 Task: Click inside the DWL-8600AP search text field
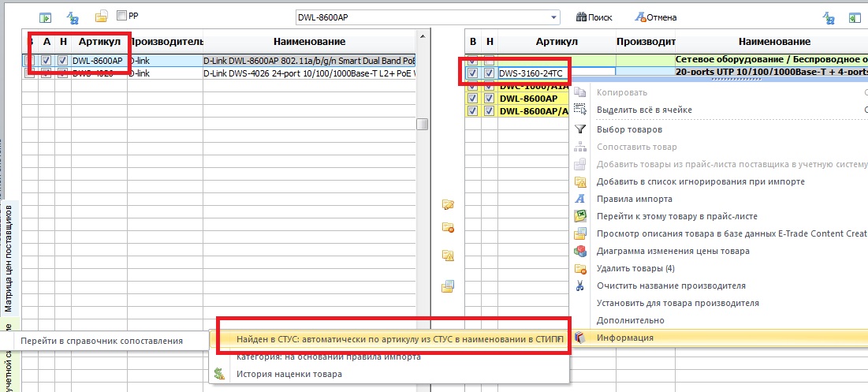coord(423,17)
